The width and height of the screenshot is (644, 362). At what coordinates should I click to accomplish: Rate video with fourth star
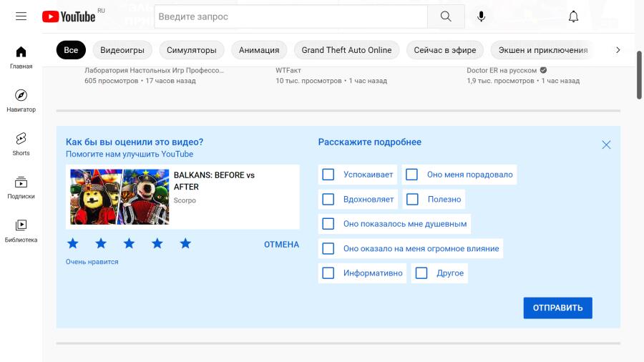tap(157, 243)
